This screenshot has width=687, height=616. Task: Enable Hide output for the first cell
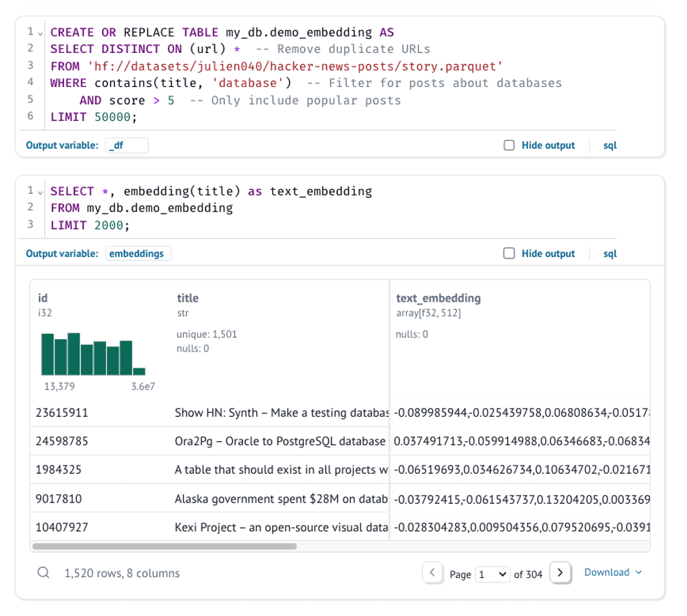(509, 145)
